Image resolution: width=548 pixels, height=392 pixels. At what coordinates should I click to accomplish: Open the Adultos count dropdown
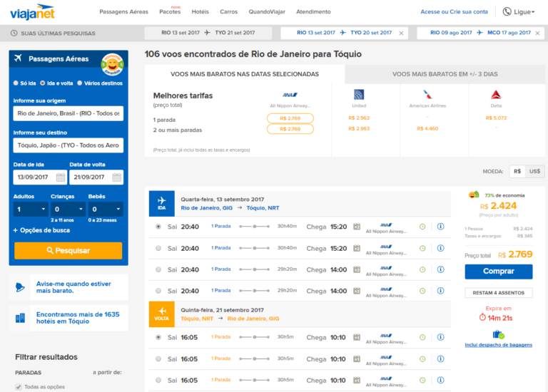(30, 210)
